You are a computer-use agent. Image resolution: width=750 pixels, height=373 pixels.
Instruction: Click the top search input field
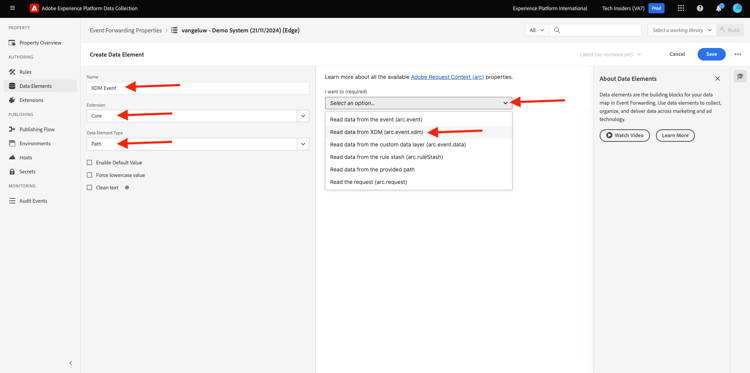click(595, 30)
